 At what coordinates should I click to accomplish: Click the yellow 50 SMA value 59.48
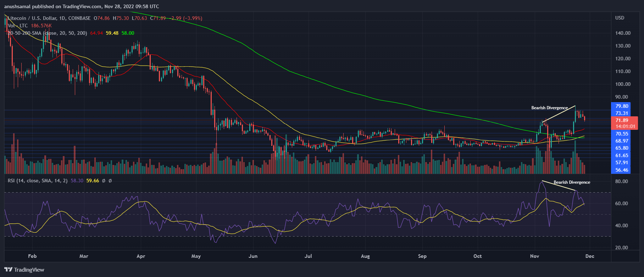[x=112, y=33]
